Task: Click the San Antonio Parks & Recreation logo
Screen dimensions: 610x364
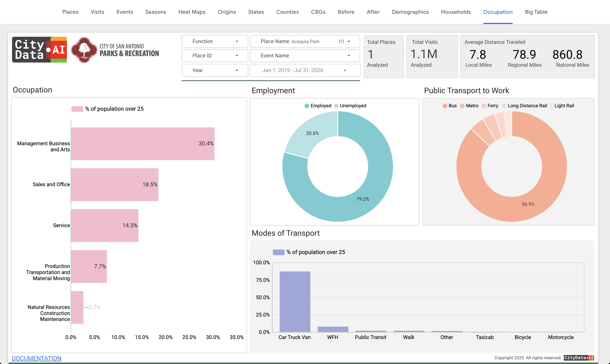Action: pos(115,50)
